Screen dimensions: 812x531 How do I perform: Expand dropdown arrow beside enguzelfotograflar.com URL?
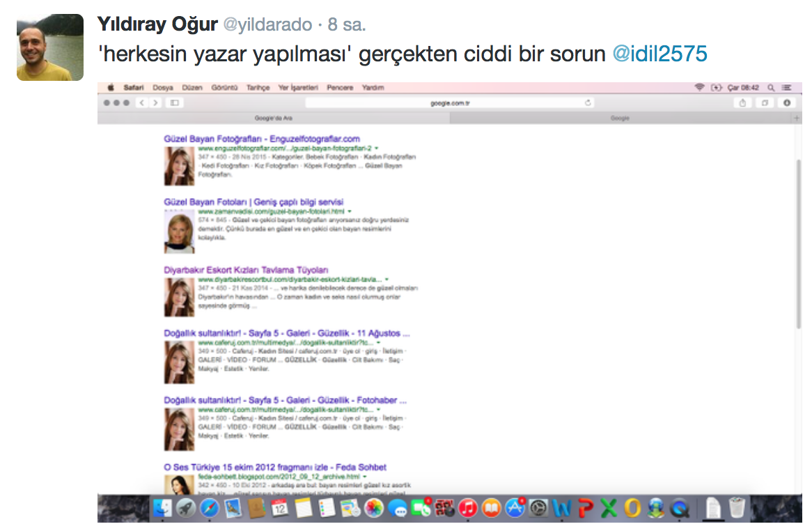[377, 148]
